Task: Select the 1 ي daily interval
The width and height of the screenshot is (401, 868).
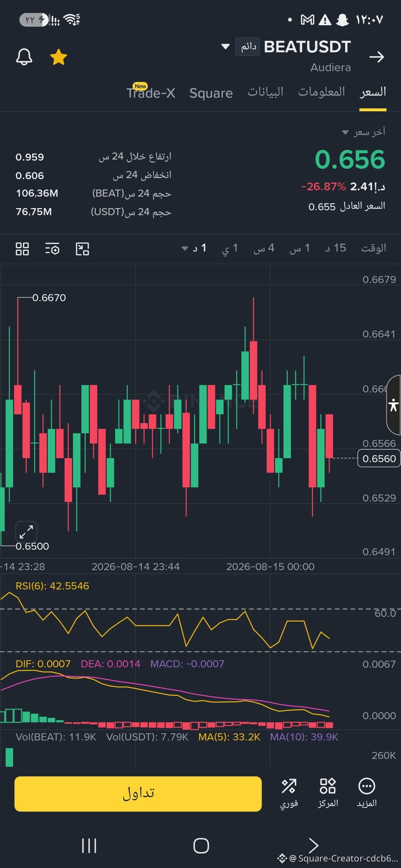Action: (230, 248)
